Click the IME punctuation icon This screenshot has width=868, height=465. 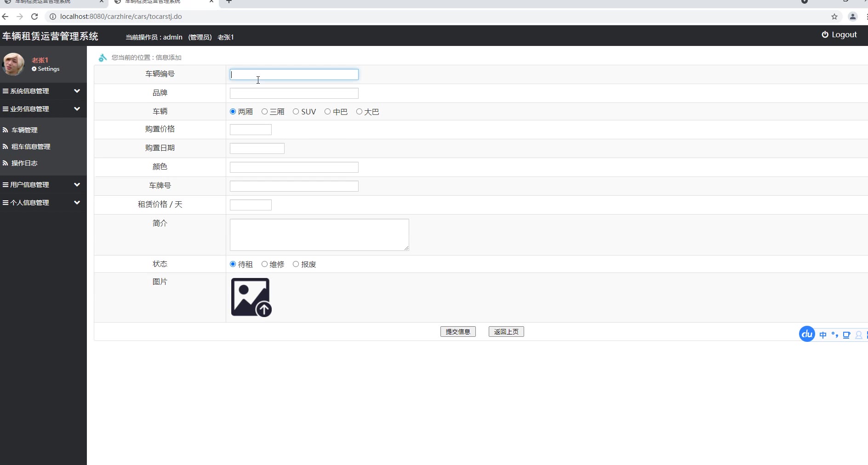pos(835,335)
